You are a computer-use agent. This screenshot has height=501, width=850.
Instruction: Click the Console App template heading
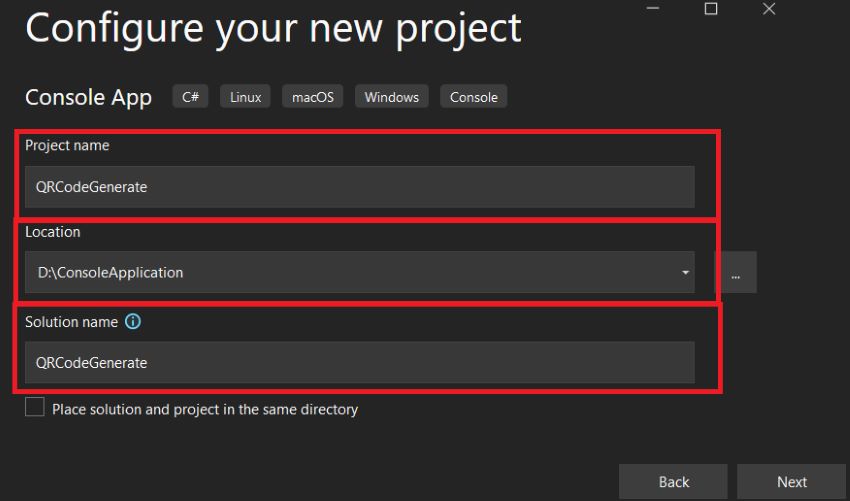[88, 98]
